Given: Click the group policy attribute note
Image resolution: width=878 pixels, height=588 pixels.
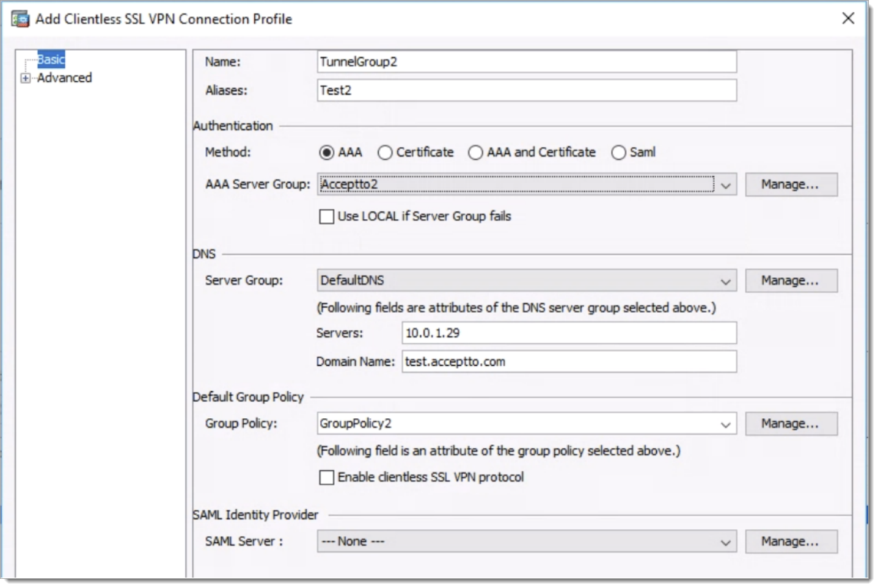Looking at the screenshot, I should coord(499,451).
